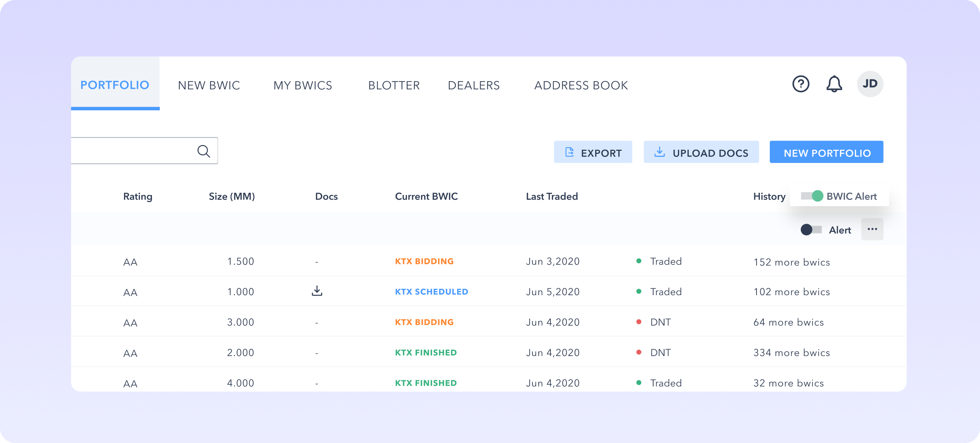The width and height of the screenshot is (980, 443).
Task: View the 152 more bwics history
Action: 791,262
